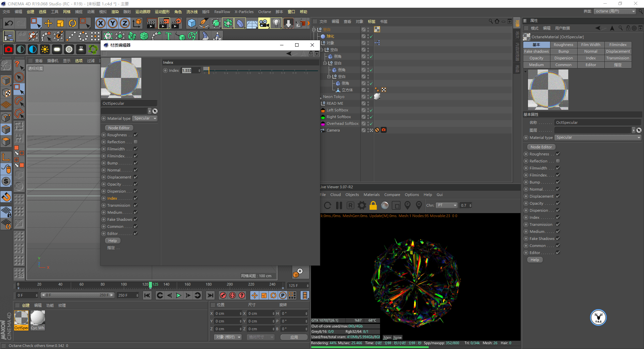Pause the Live Viewer render
This screenshot has width=644, height=349.
click(339, 205)
